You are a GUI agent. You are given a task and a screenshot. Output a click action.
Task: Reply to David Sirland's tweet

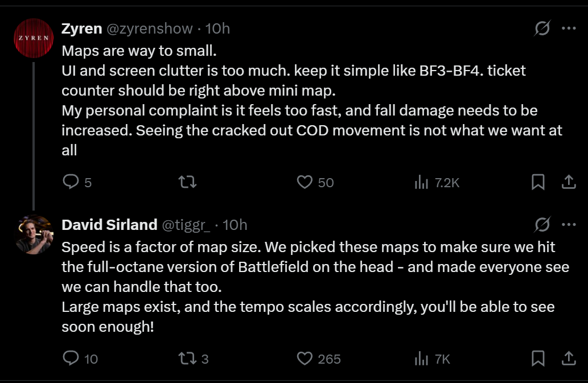click(x=80, y=359)
